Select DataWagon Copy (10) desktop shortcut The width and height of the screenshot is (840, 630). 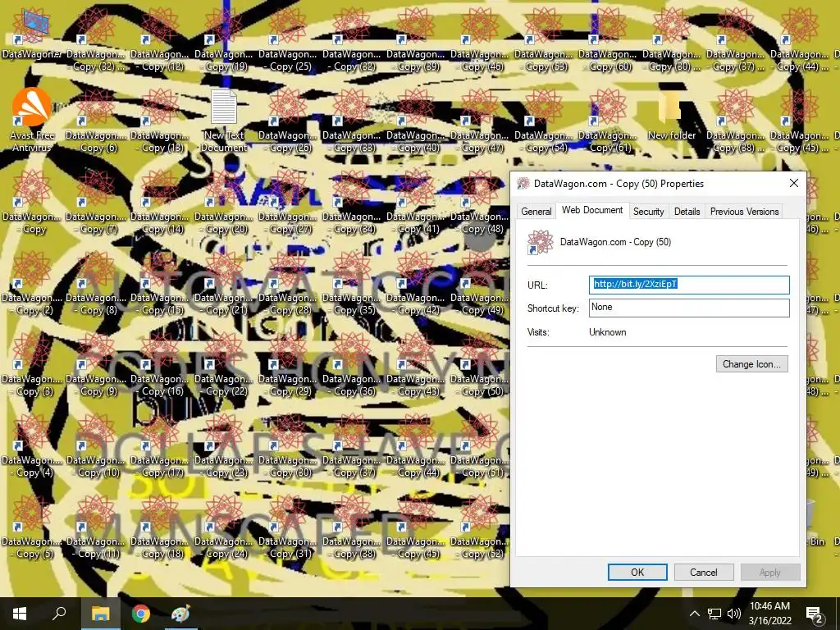coord(96,445)
